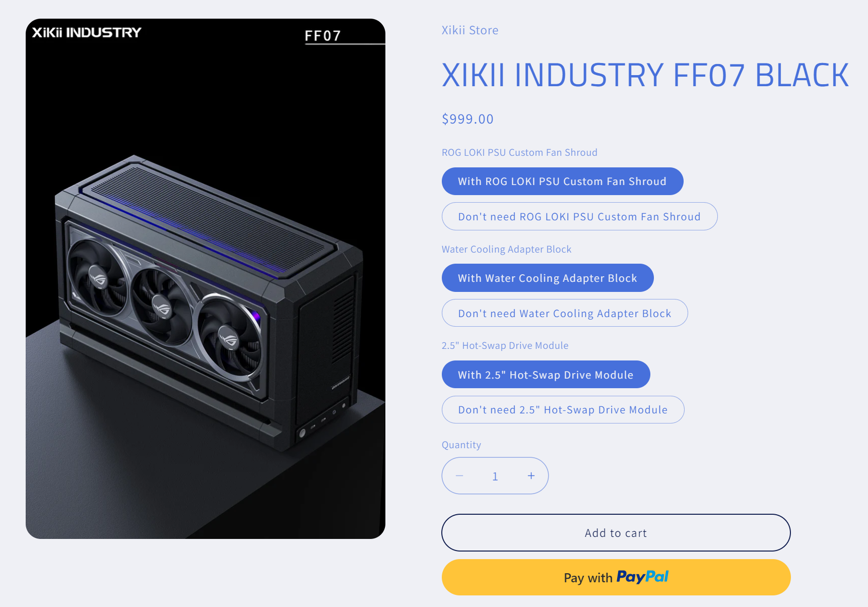The height and width of the screenshot is (607, 868).
Task: Open the Xikii Store link
Action: pos(470,30)
